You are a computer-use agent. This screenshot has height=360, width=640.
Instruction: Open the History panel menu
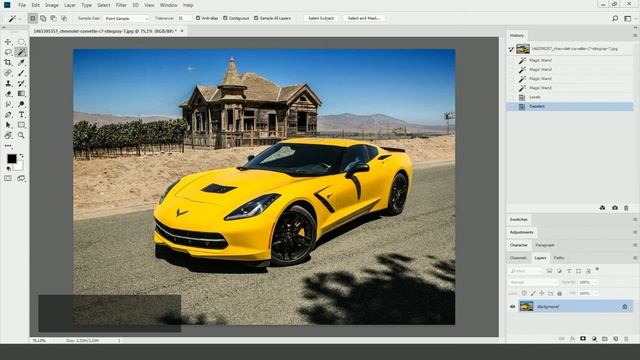click(635, 36)
